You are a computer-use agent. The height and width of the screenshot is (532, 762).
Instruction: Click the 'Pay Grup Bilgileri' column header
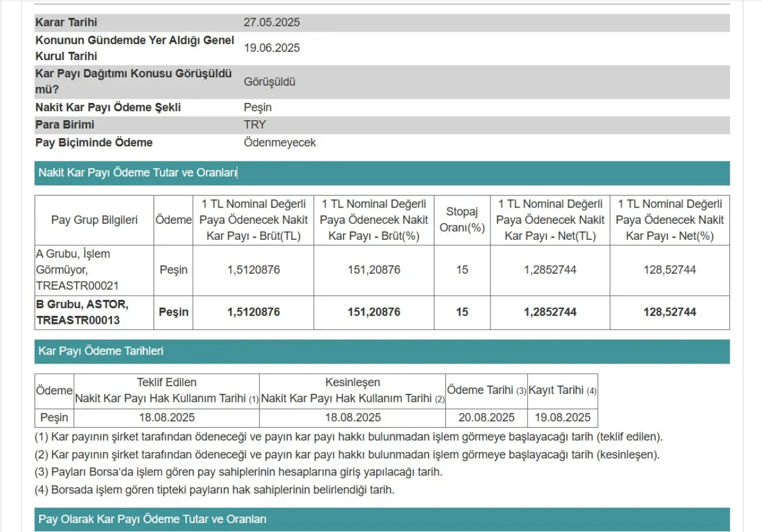pos(94,220)
